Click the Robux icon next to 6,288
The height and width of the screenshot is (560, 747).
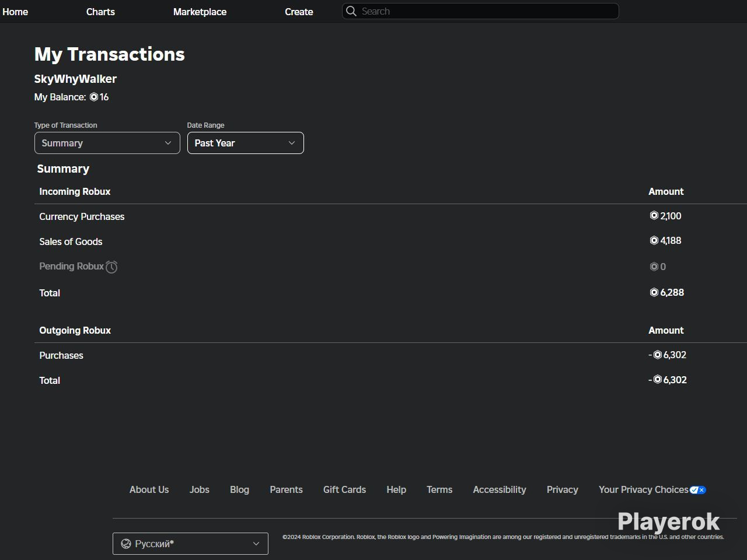tap(654, 292)
